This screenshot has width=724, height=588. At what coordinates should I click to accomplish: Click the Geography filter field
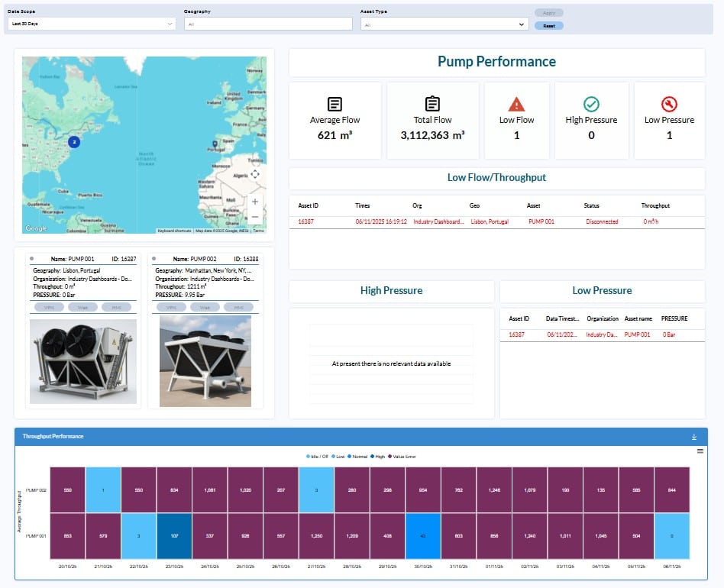click(267, 24)
